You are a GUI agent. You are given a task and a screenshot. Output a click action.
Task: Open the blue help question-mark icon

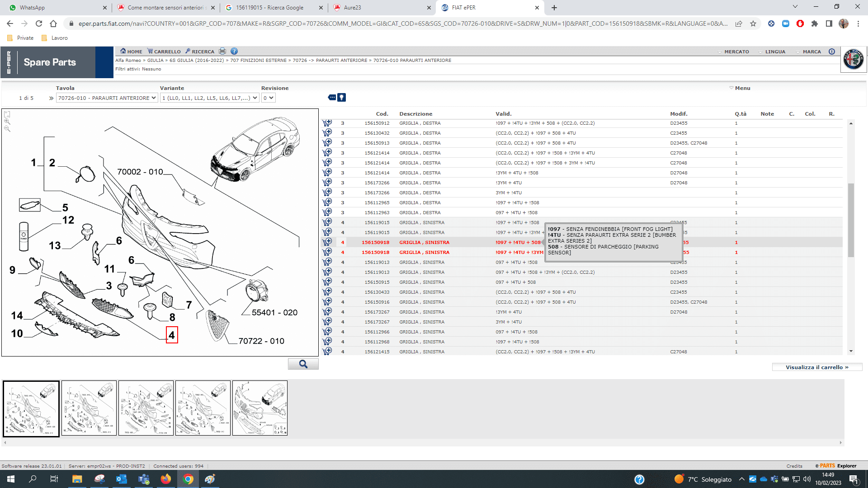tap(234, 51)
